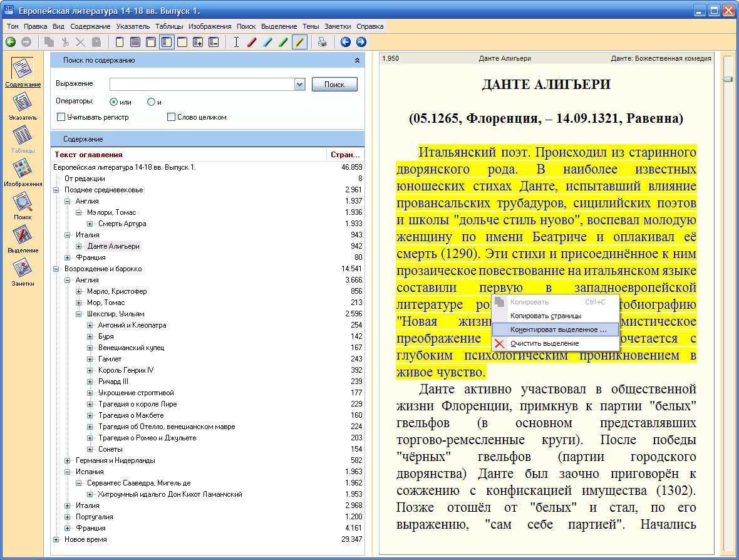Go to next page with blue right arrow
The width and height of the screenshot is (739, 560).
[x=361, y=43]
